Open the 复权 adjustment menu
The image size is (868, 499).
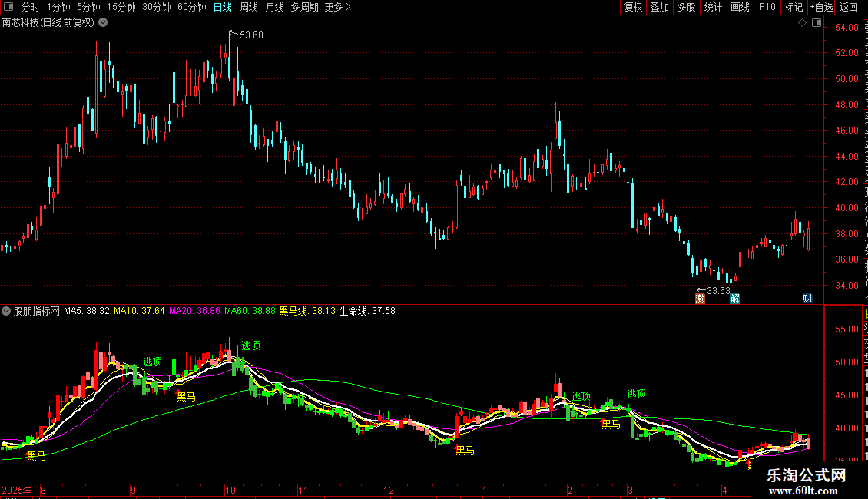point(633,7)
